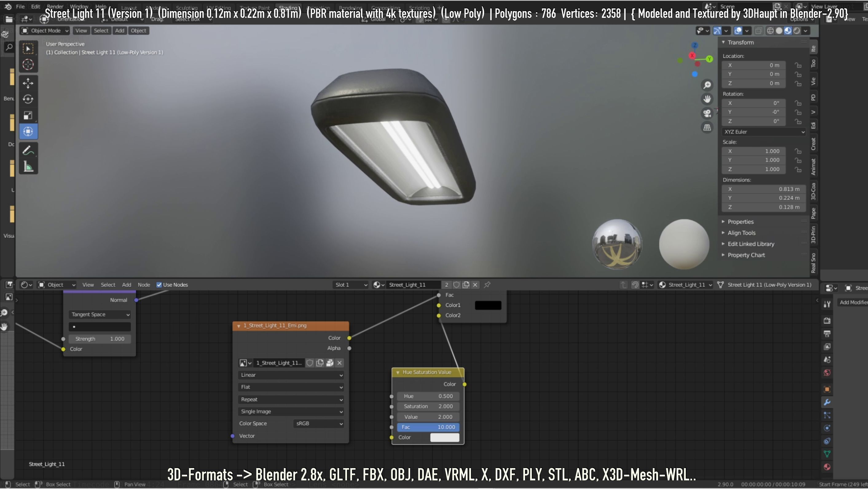The image size is (868, 489).
Task: Open Flat projection dropdown
Action: coord(291,387)
